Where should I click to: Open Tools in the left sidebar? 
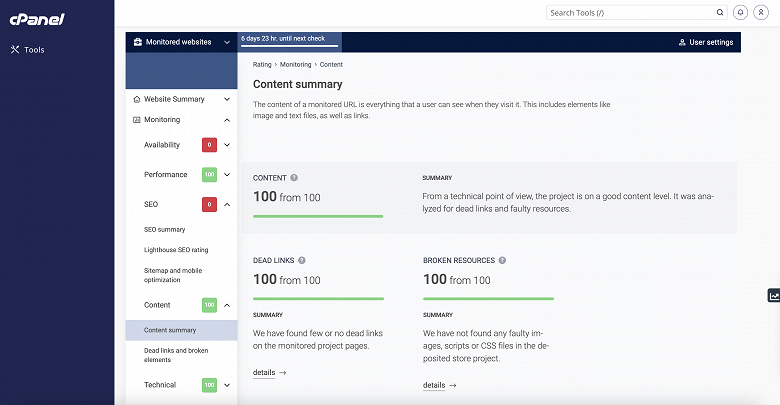click(34, 49)
